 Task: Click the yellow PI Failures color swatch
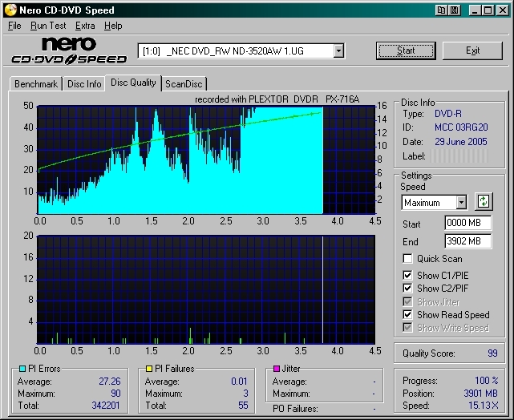point(149,369)
